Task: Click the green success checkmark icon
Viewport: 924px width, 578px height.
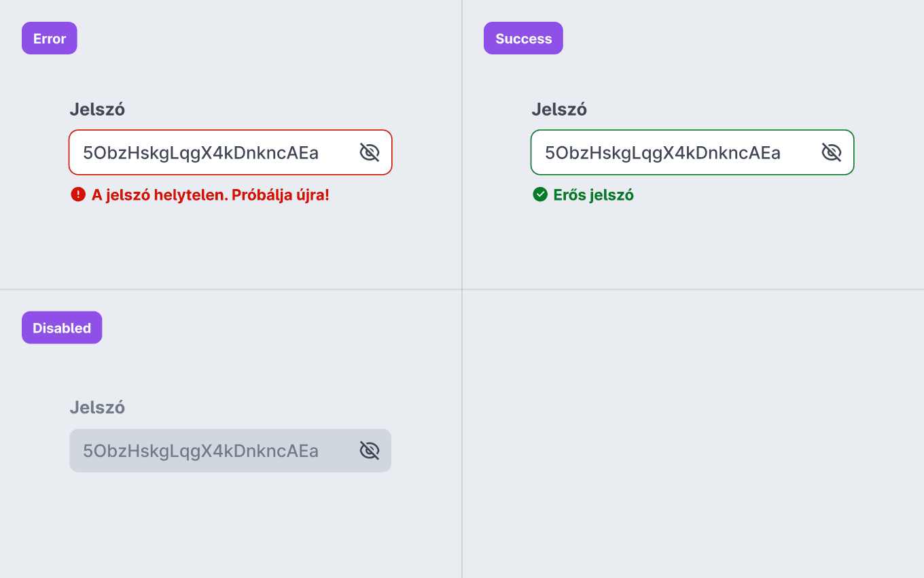Action: click(539, 194)
